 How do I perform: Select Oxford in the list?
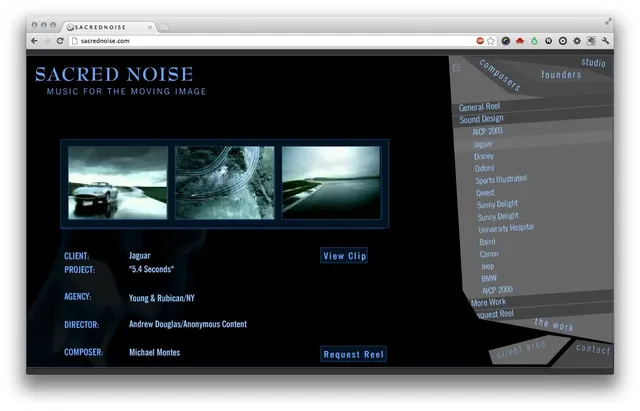click(x=484, y=168)
